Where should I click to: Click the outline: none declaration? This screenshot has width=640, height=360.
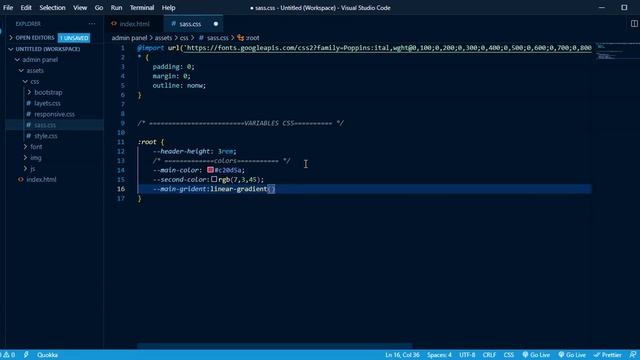[179, 86]
